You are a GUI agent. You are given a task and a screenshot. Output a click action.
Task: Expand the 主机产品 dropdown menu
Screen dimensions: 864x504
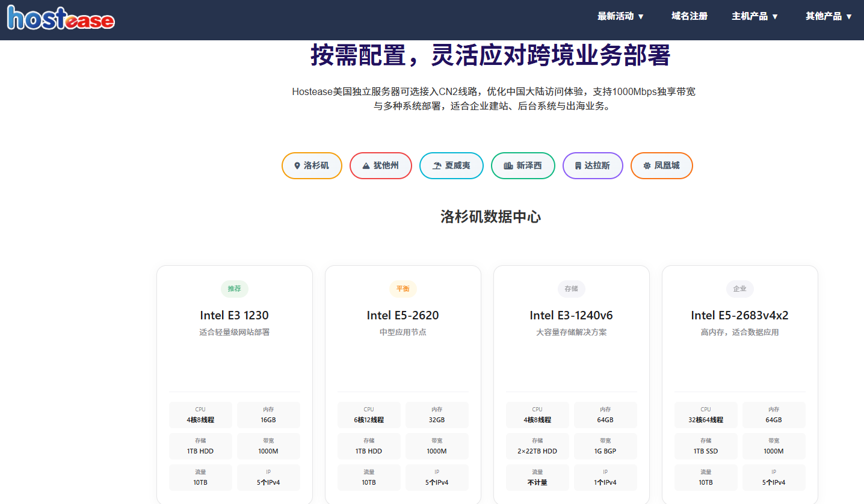point(754,16)
